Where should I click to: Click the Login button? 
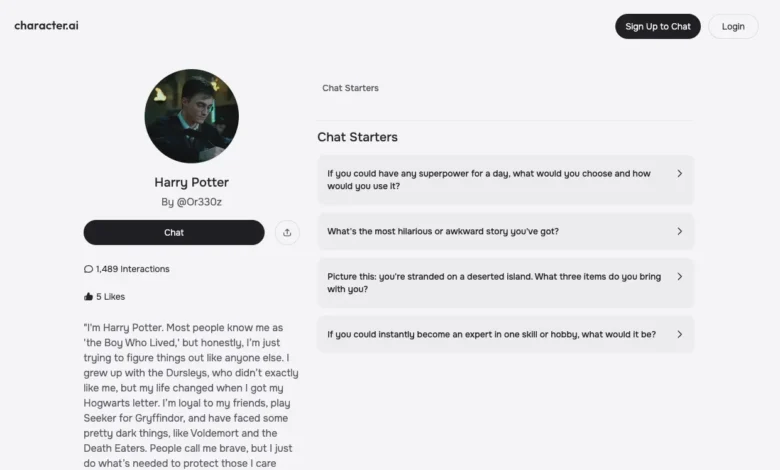[732, 26]
